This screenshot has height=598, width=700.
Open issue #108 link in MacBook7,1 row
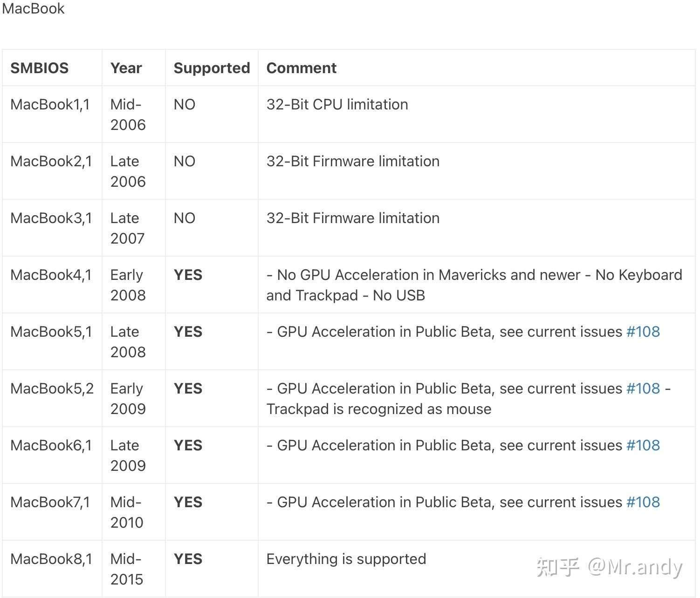tap(643, 502)
